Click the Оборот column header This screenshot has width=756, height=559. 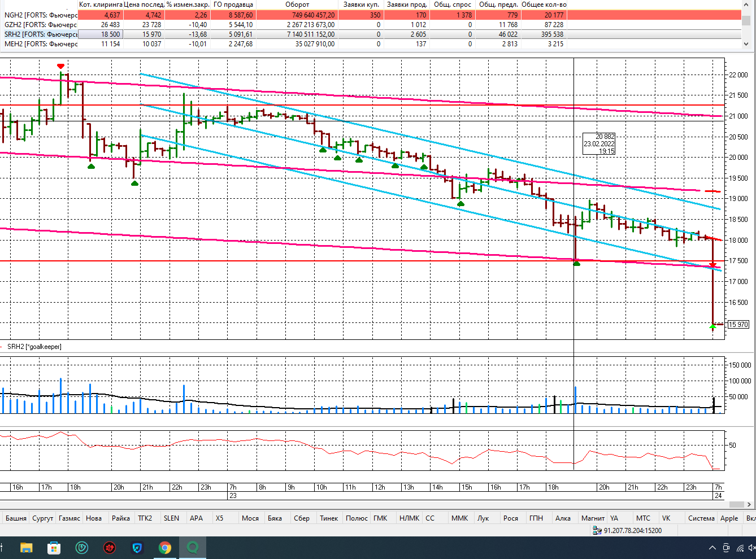(297, 5)
